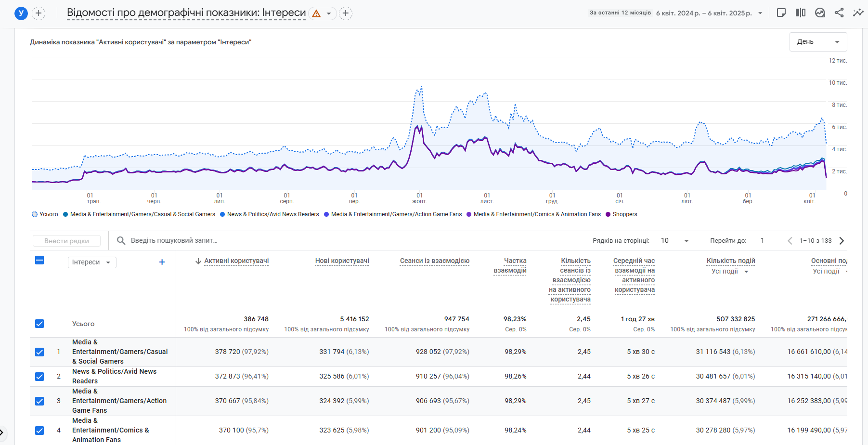868x445 pixels.
Task: Click the orange data warning triangle
Action: 316,13
